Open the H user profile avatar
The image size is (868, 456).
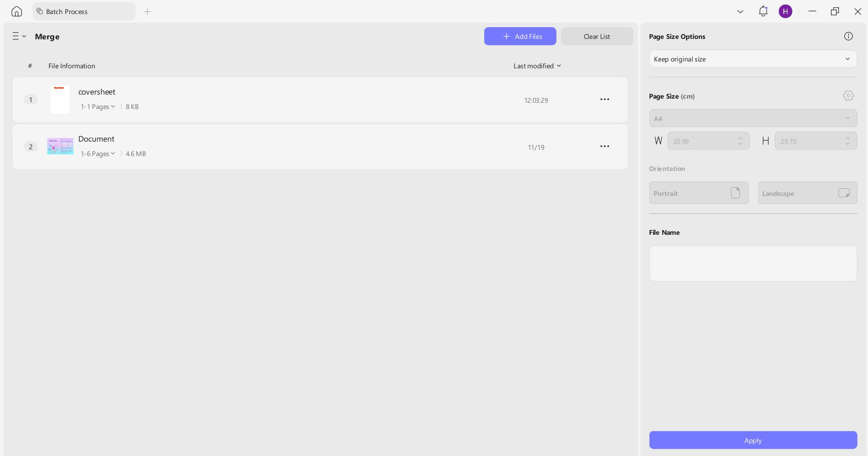coord(786,11)
